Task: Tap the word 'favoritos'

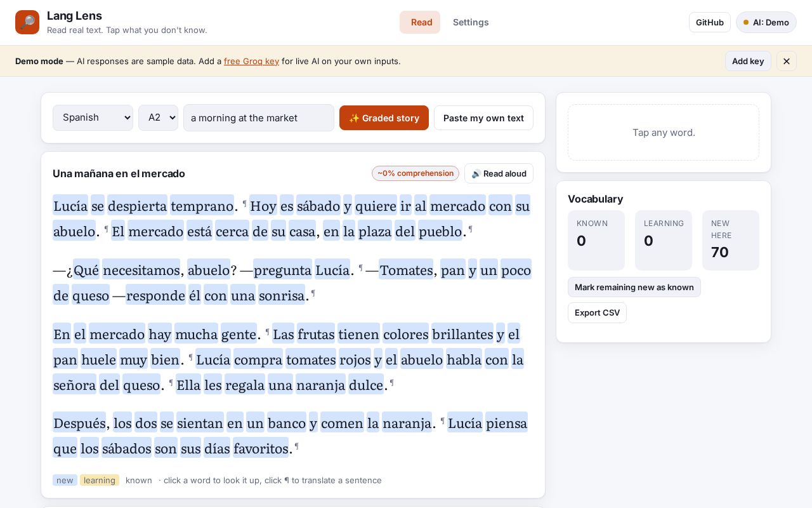Action: tap(261, 448)
